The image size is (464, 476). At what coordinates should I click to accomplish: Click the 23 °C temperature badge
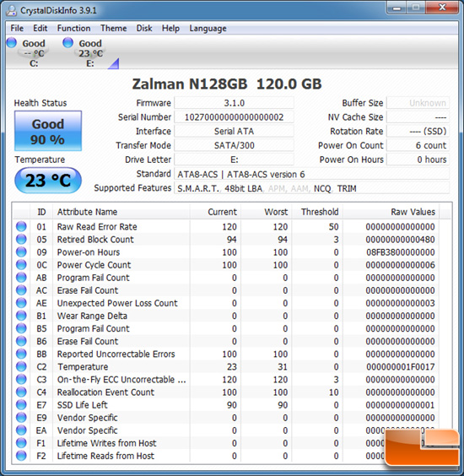coord(48,181)
